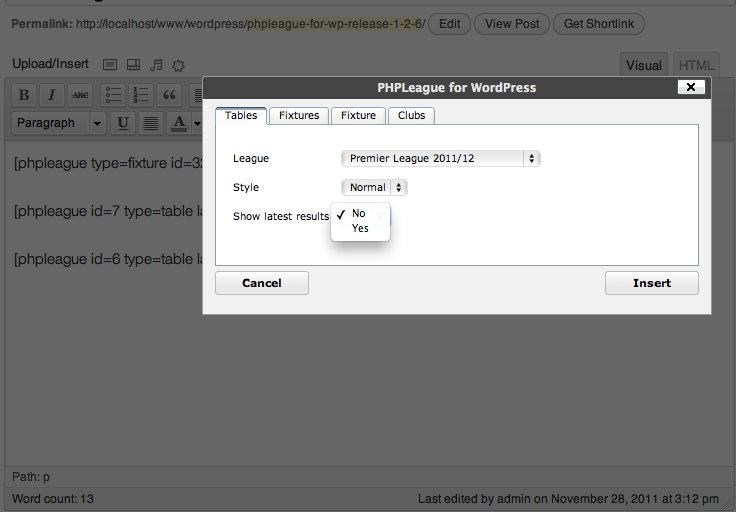Click the phpleague id=6 table shortcode
Image resolution: width=736 pixels, height=512 pixels.
[108, 259]
